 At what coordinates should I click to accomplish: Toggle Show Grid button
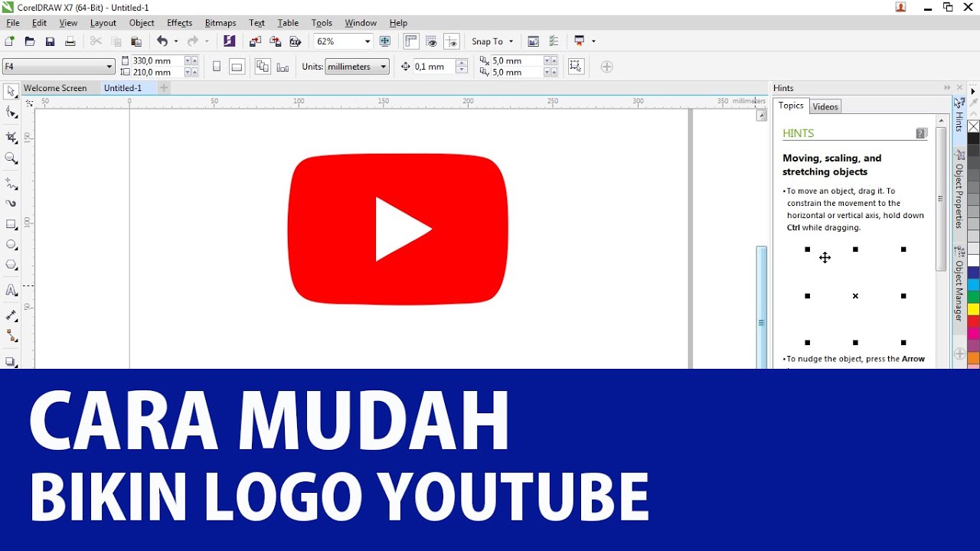[x=432, y=41]
